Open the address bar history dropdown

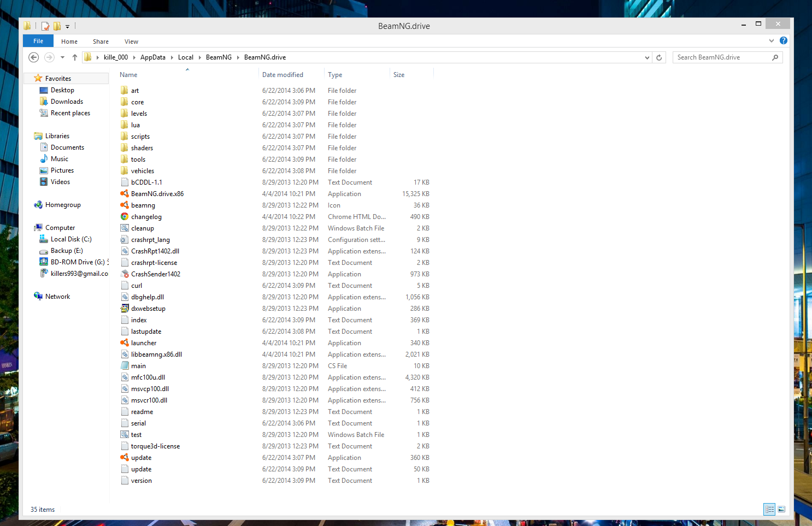pyautogui.click(x=647, y=57)
